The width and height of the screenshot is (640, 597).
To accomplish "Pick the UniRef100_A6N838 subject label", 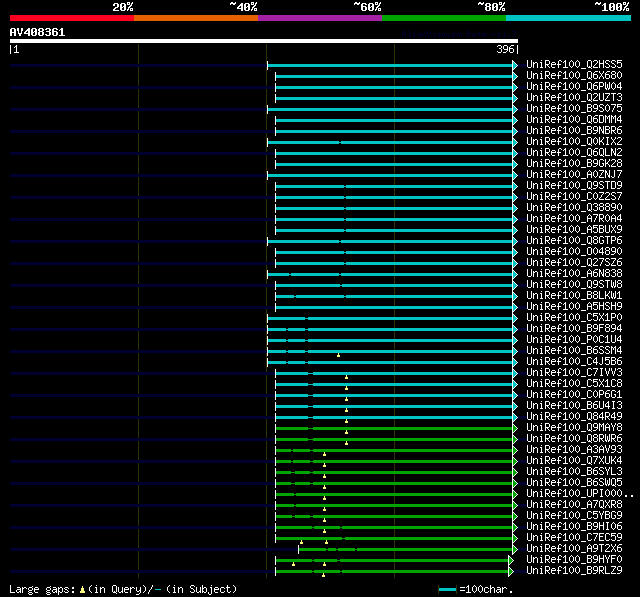I will coord(574,274).
